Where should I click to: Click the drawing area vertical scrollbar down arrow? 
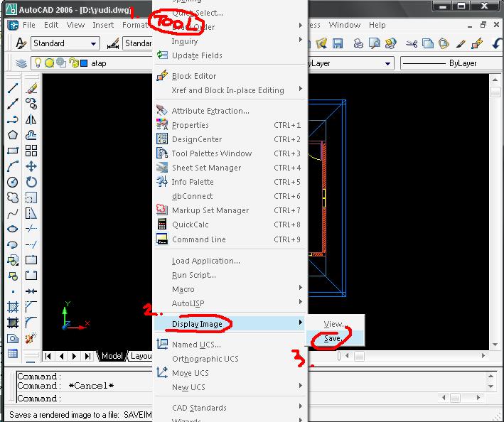coord(495,345)
